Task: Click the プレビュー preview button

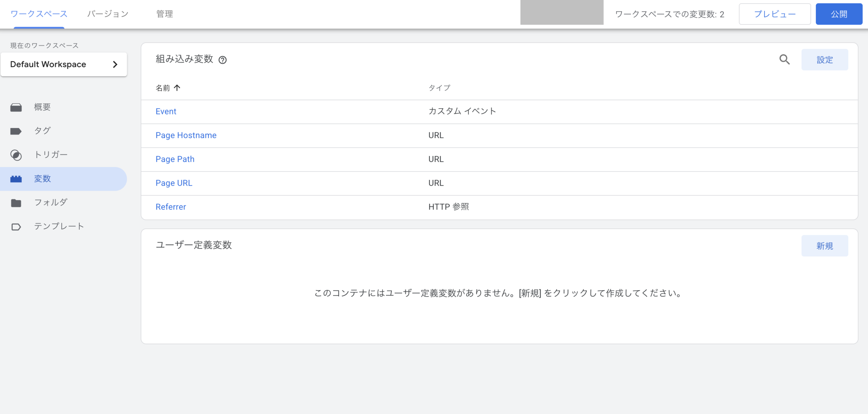Action: (774, 14)
